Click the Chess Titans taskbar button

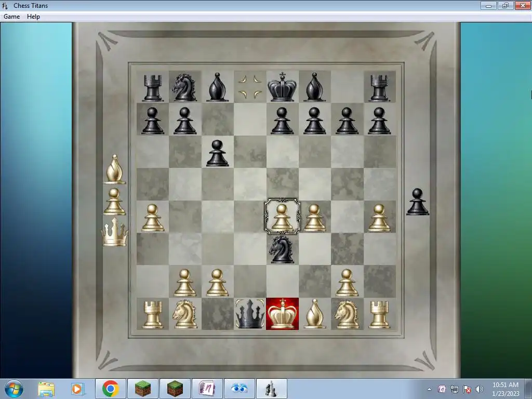271,389
